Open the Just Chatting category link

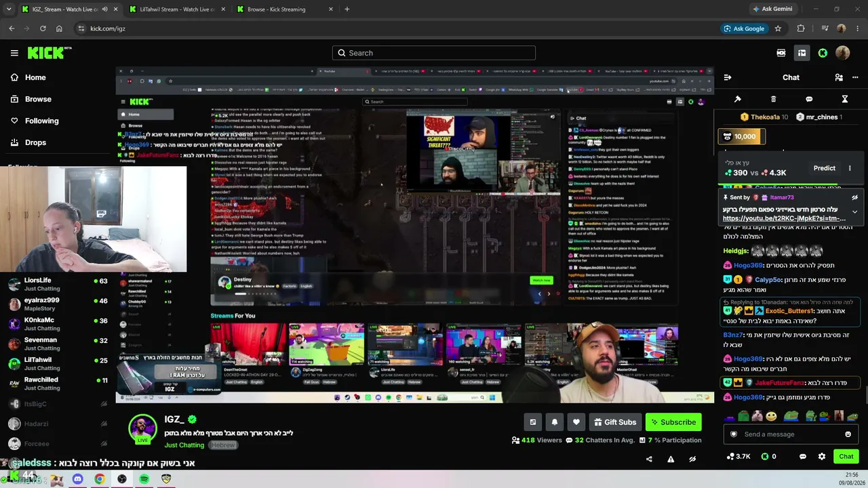pos(184,445)
